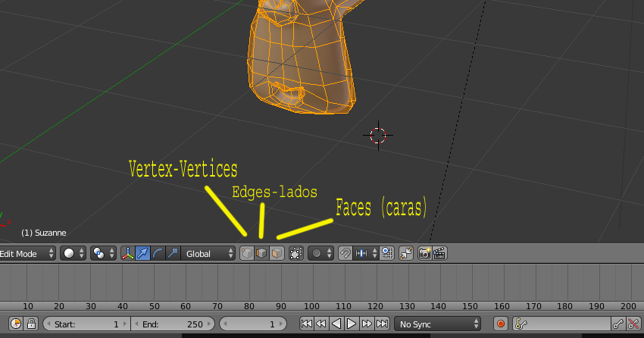Switch to Edge select mode
Image resolution: width=644 pixels, height=338 pixels.
261,253
